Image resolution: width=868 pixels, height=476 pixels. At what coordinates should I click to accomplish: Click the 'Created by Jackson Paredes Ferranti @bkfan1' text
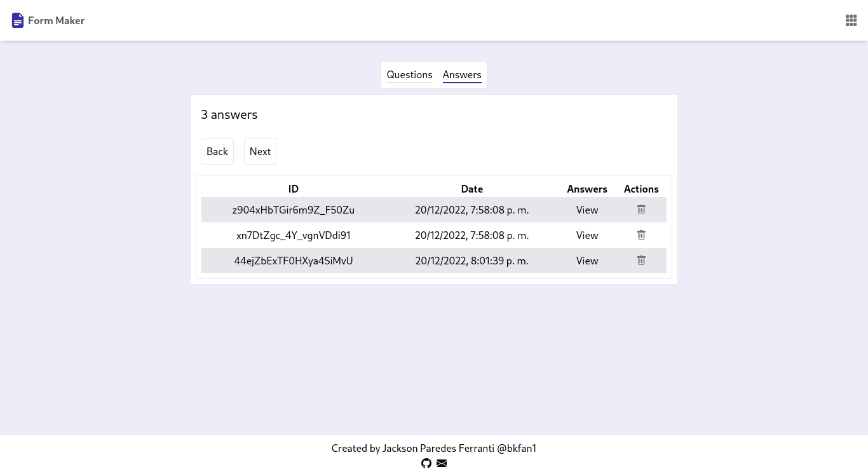click(x=434, y=448)
